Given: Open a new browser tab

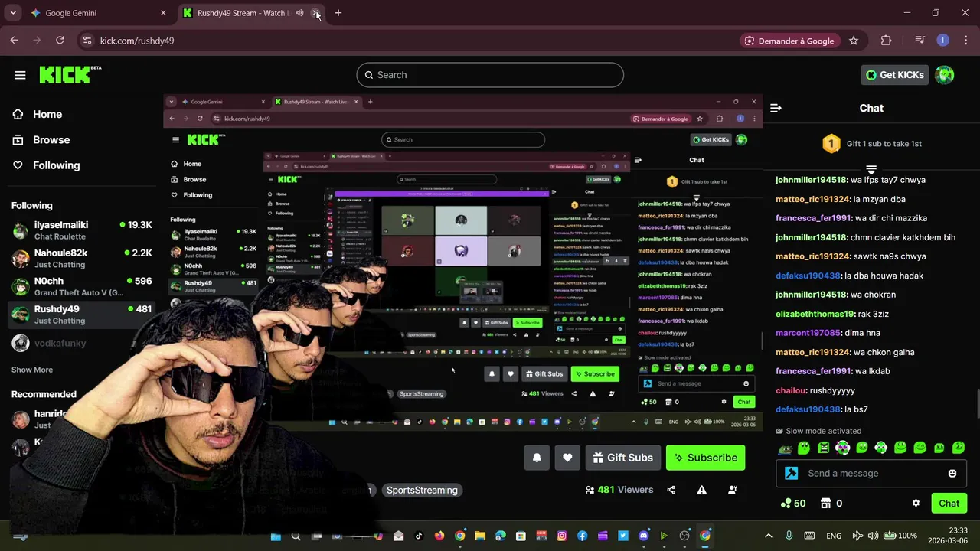Looking at the screenshot, I should 338,13.
